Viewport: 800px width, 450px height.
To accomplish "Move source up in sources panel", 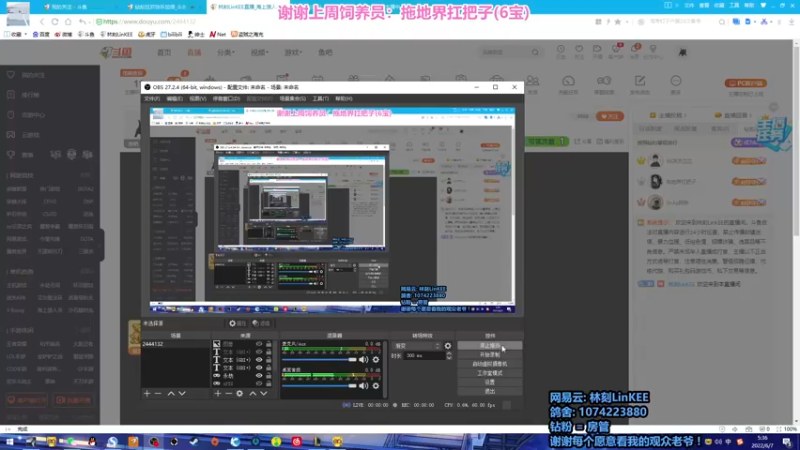I will [253, 393].
